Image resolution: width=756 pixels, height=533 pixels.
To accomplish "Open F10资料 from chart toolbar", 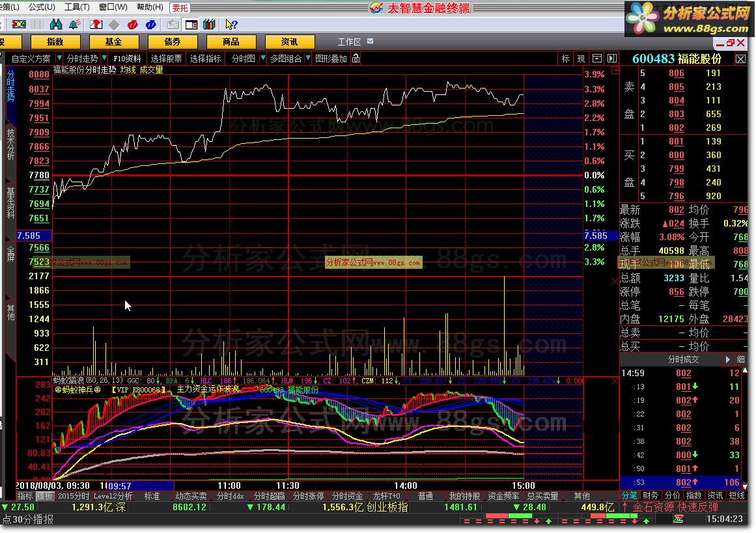I will point(127,59).
